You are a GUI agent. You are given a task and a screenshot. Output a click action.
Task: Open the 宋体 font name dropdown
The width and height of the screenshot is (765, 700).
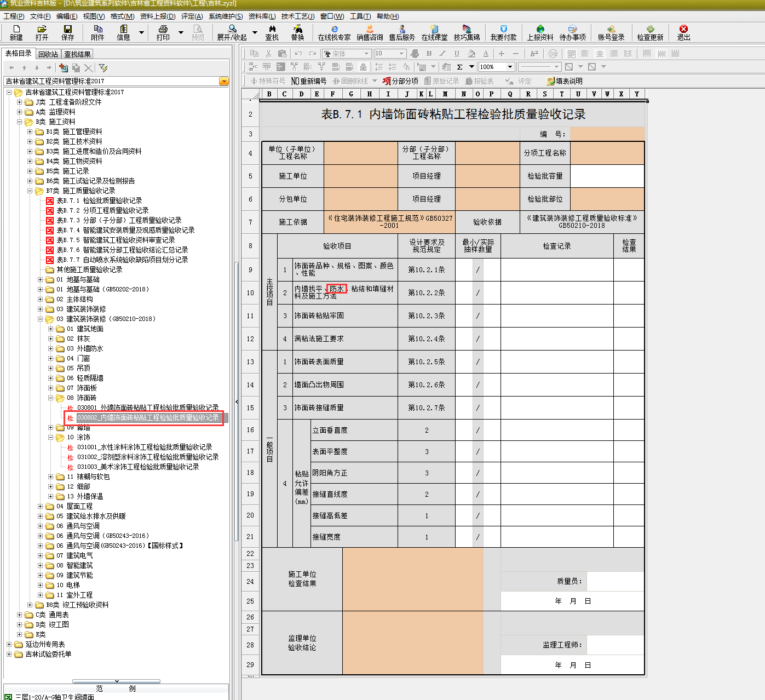coord(367,54)
